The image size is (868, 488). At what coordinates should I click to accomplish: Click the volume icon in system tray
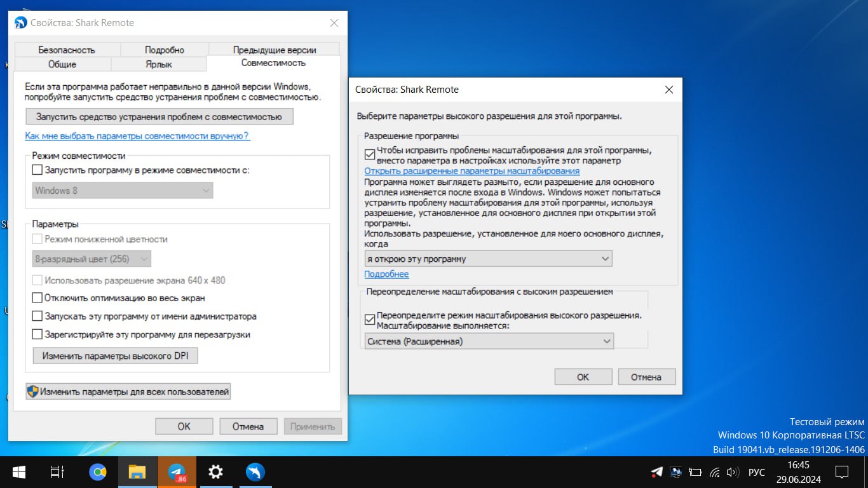(732, 472)
